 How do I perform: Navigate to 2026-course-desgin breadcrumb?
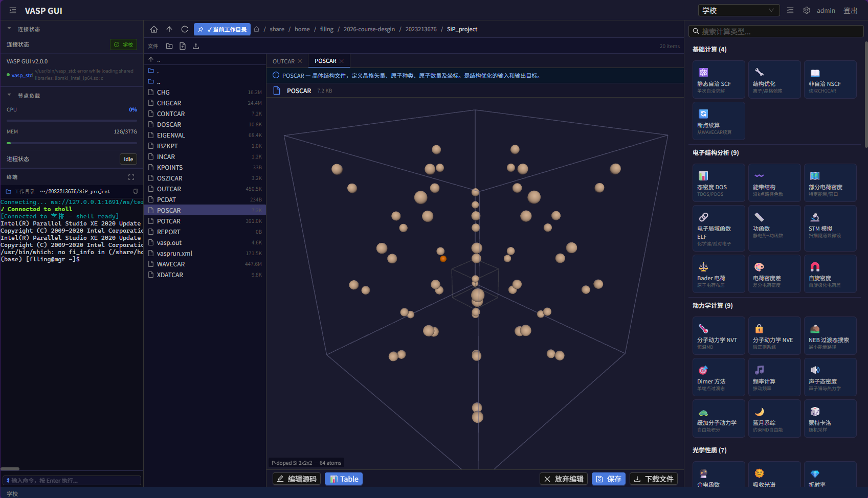point(369,29)
